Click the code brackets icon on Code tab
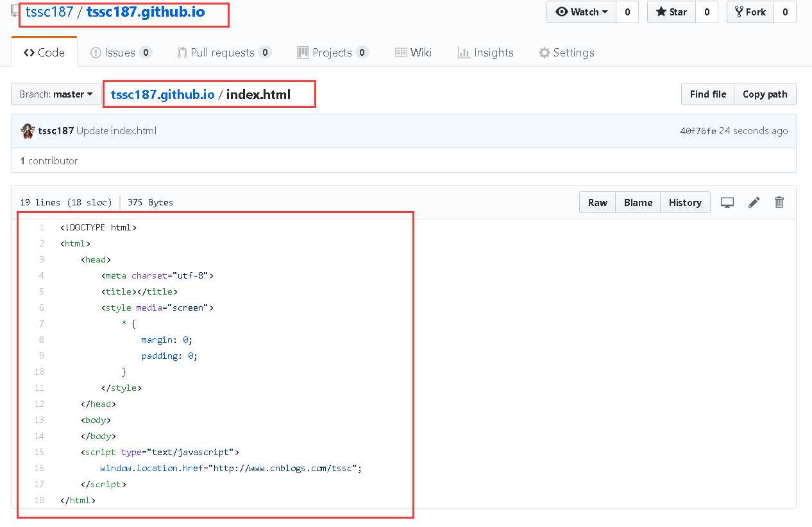 tap(29, 53)
